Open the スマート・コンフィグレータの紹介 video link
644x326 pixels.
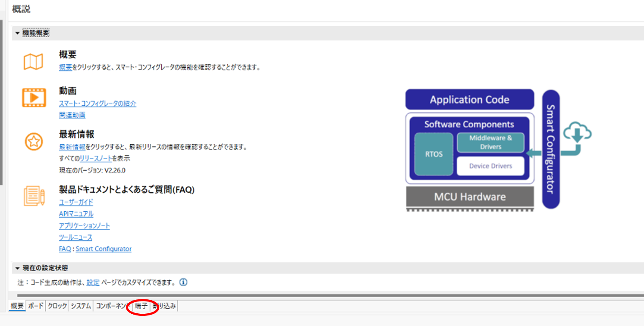coord(98,104)
